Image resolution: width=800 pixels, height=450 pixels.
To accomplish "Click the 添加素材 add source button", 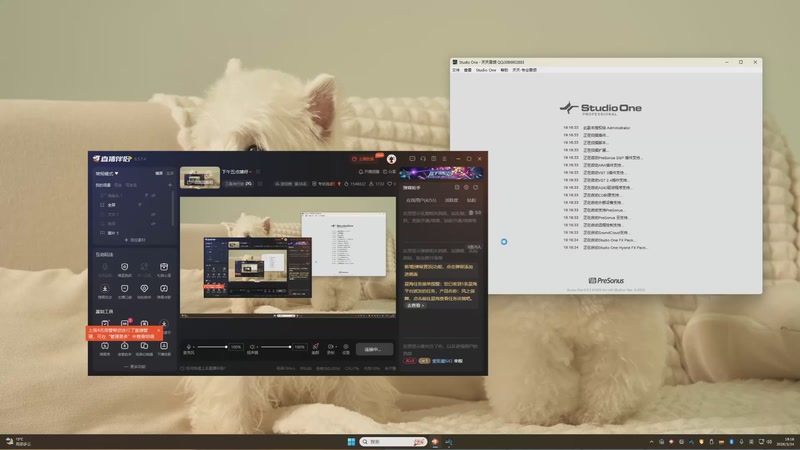I will tap(135, 240).
